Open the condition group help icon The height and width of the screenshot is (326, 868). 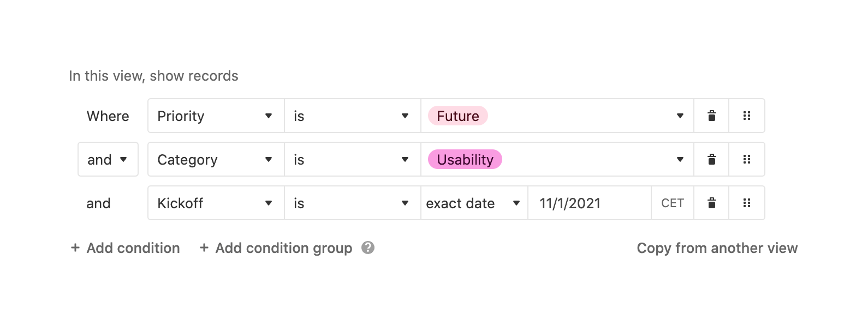point(368,248)
